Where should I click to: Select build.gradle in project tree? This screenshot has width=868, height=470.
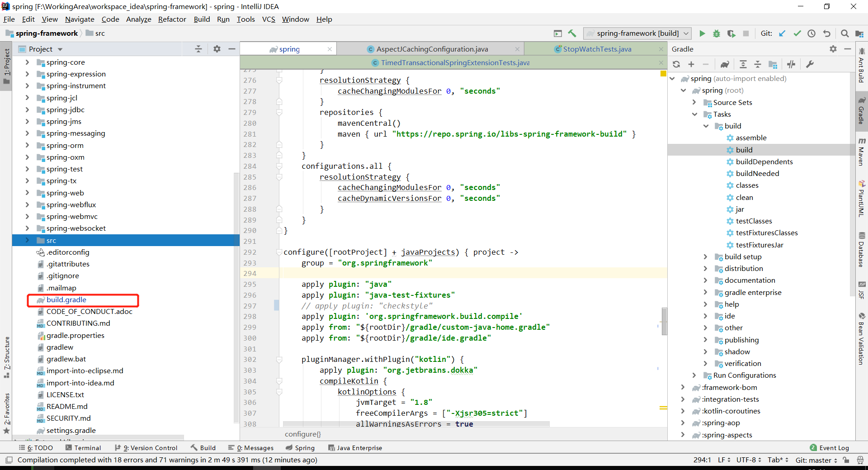click(x=66, y=299)
